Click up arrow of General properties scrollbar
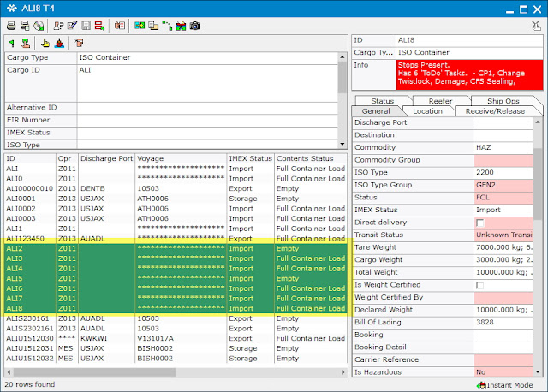 pyautogui.click(x=538, y=122)
